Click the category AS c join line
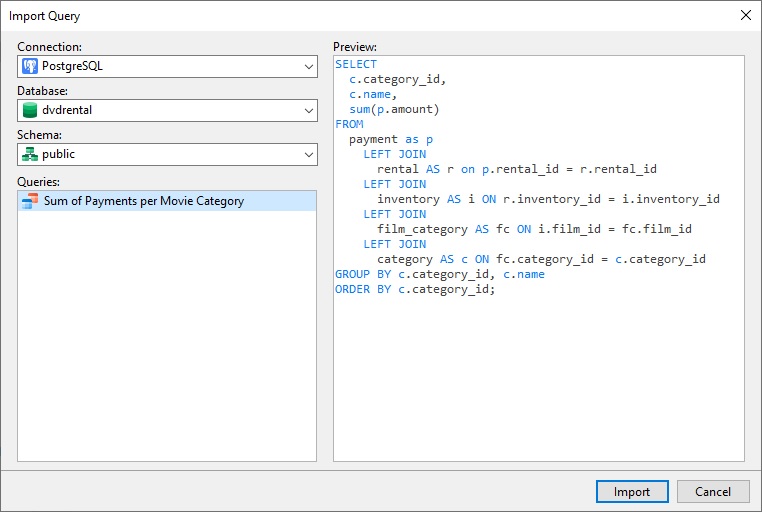The height and width of the screenshot is (512, 762). click(x=541, y=259)
